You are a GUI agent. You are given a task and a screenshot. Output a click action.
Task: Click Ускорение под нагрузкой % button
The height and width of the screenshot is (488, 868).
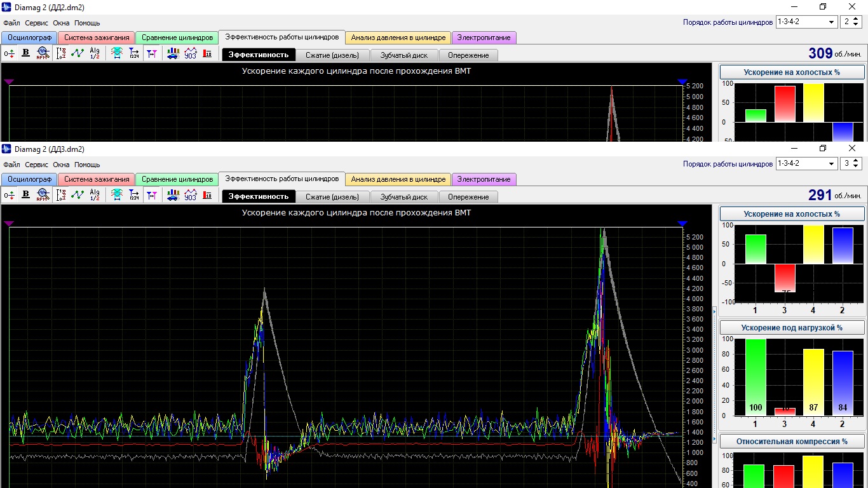click(792, 328)
